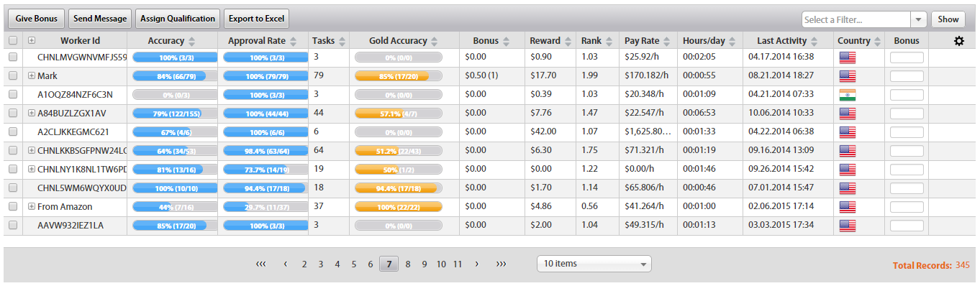The image size is (980, 286).
Task: Go to next page arrow
Action: (476, 264)
